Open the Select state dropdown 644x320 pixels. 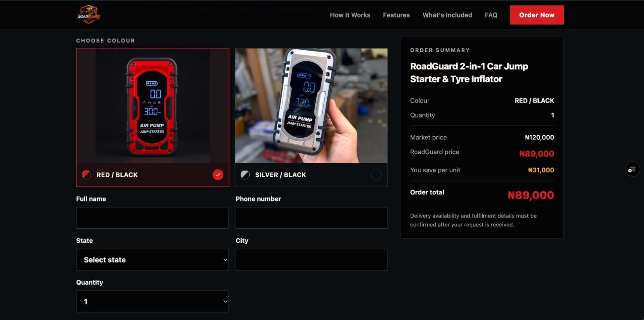point(152,260)
